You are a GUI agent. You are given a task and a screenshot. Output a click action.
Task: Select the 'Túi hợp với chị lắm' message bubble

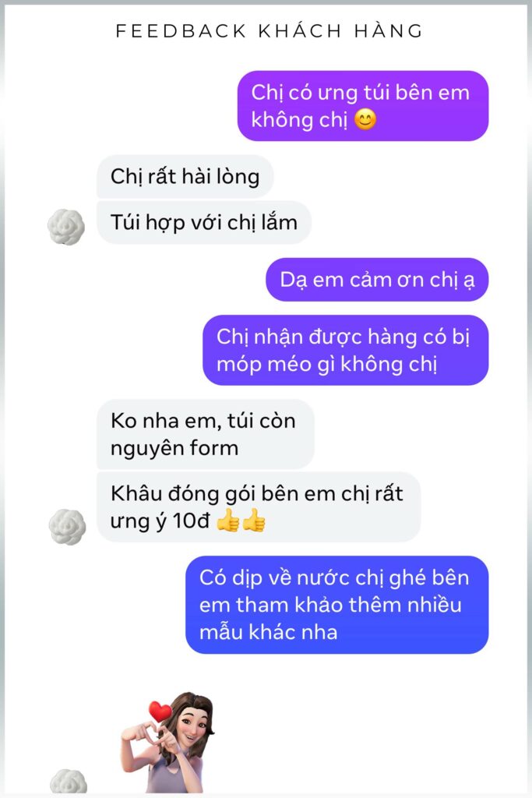point(204,222)
